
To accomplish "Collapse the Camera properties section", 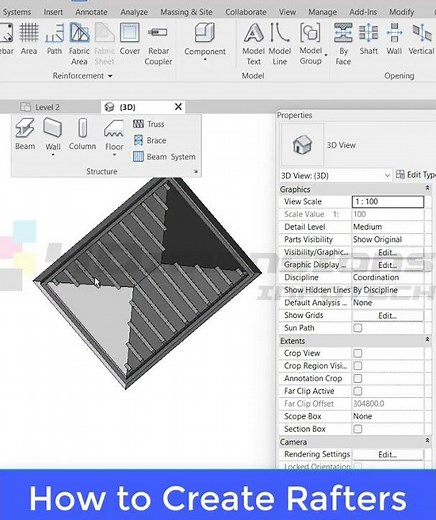I will [x=427, y=441].
